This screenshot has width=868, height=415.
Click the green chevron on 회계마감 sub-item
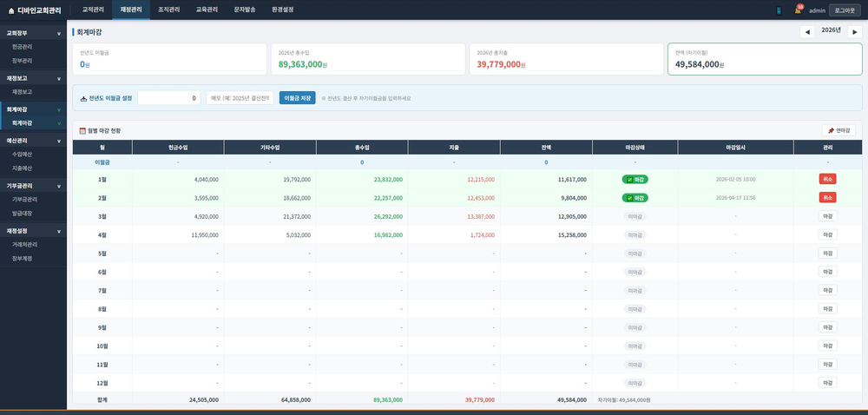coord(59,123)
